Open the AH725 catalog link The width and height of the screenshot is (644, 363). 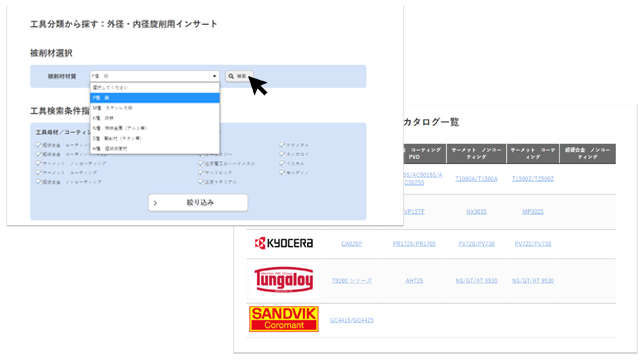414,281
